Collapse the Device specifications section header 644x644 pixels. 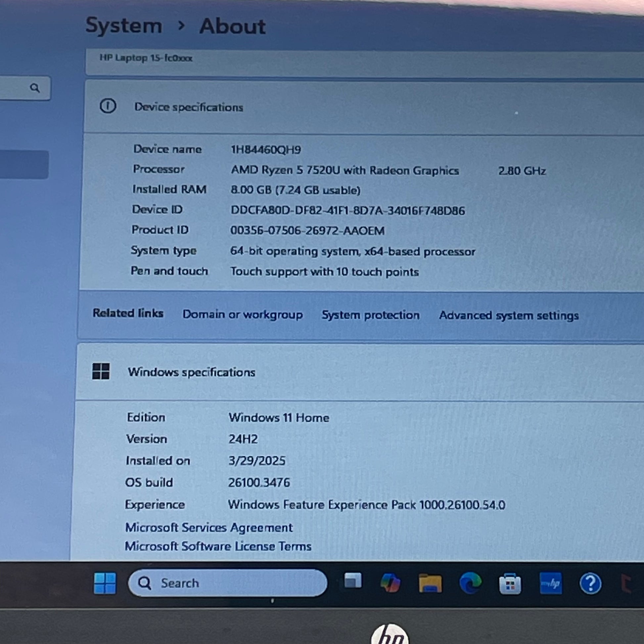[364, 107]
